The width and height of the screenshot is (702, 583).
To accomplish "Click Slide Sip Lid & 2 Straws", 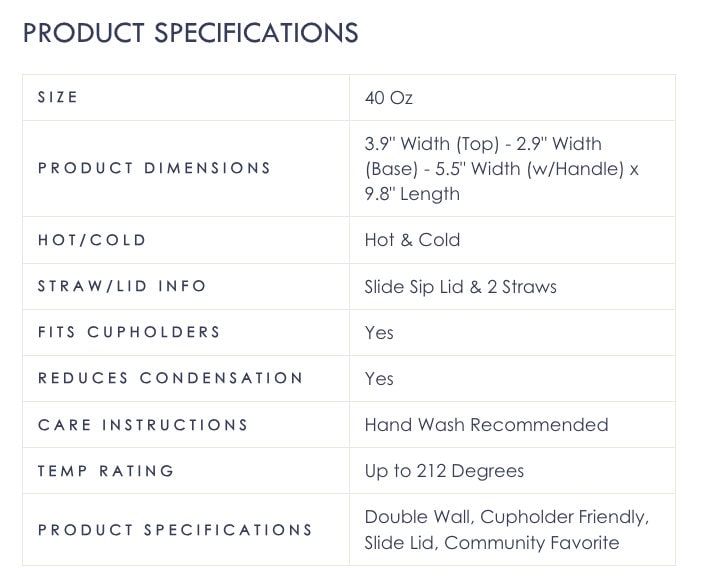I will coord(461,287).
